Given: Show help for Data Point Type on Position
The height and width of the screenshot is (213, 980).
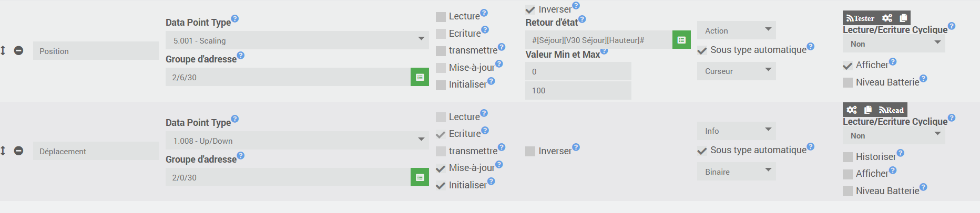Looking at the screenshot, I should coord(235,18).
